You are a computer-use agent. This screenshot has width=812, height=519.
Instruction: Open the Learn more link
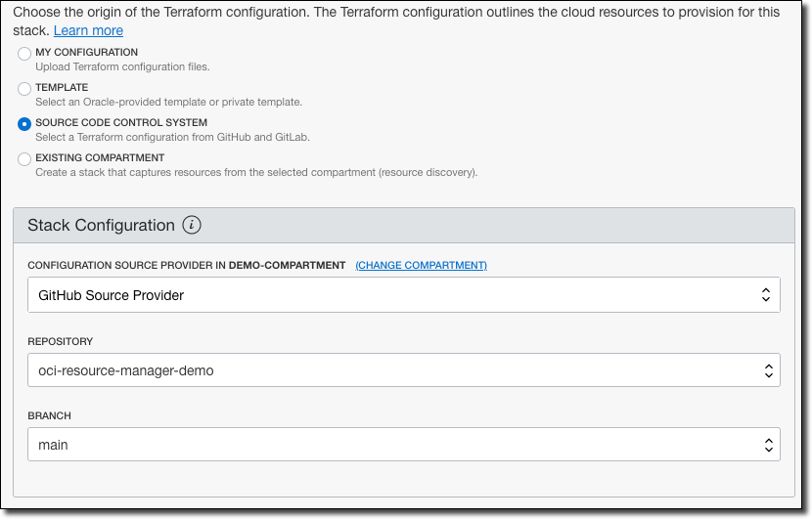(x=88, y=30)
